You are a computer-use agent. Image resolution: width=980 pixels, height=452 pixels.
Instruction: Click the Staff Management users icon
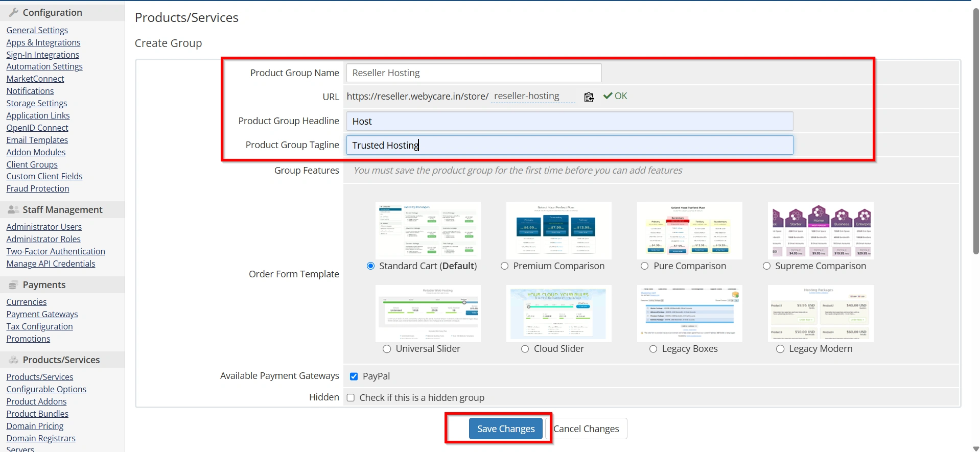[x=14, y=209]
